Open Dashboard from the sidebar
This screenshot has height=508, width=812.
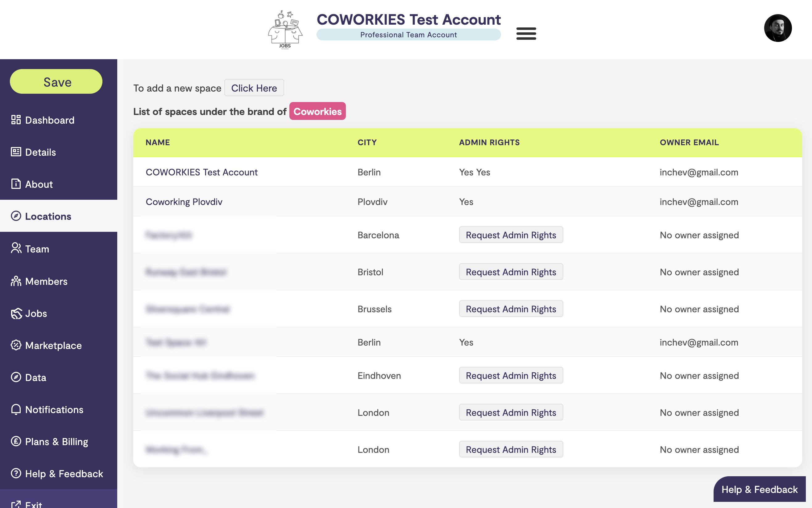click(49, 120)
